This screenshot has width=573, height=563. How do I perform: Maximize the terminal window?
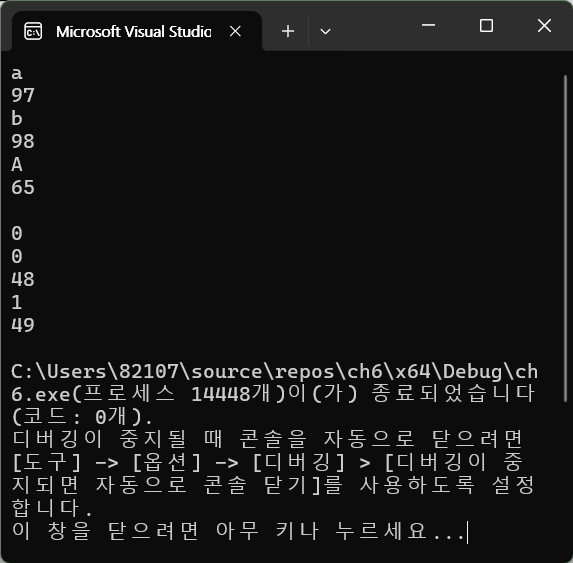click(x=486, y=26)
